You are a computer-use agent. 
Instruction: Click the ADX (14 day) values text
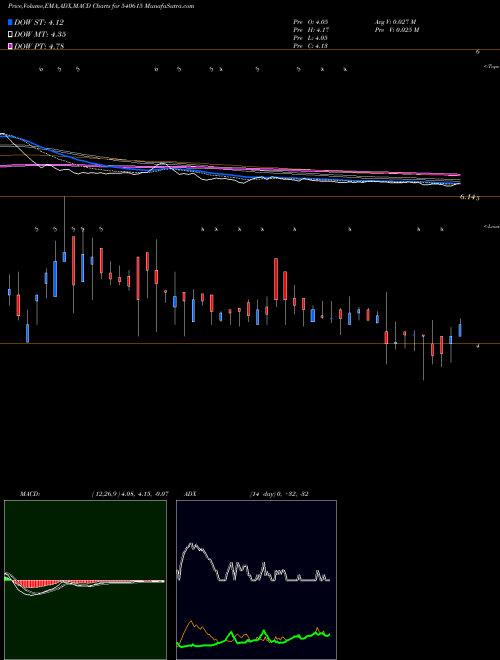click(x=279, y=494)
